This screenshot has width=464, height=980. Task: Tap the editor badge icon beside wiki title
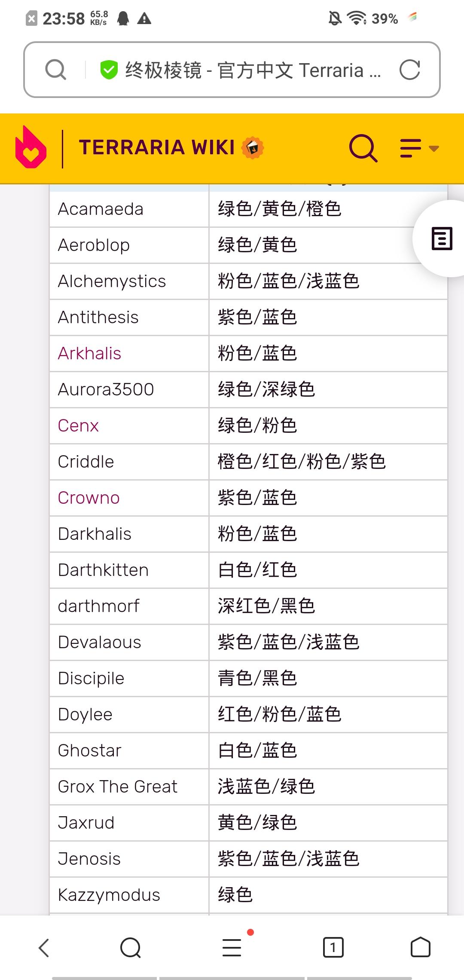click(x=253, y=148)
